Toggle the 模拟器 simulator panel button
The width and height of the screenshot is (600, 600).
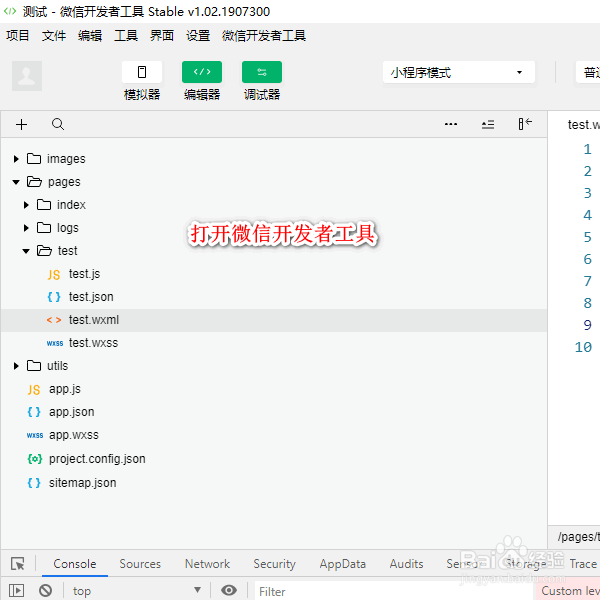pos(142,72)
